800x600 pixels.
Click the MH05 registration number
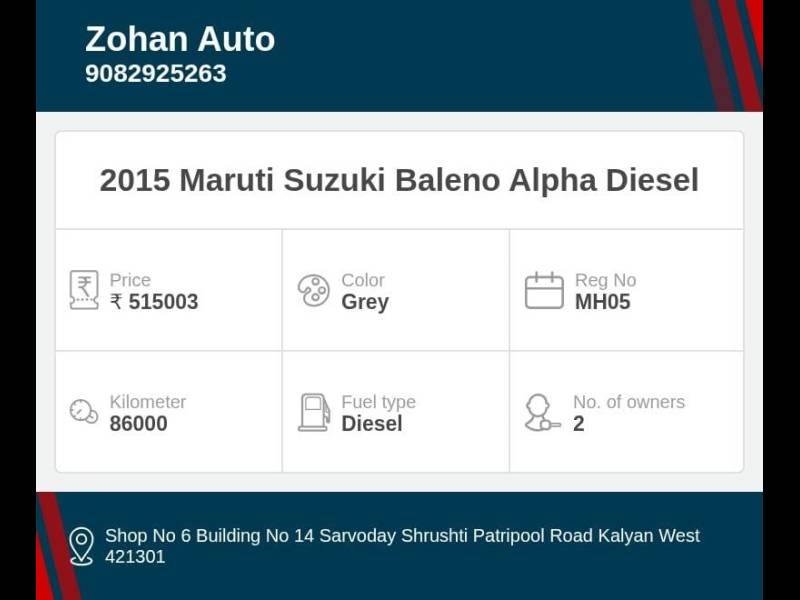point(602,302)
